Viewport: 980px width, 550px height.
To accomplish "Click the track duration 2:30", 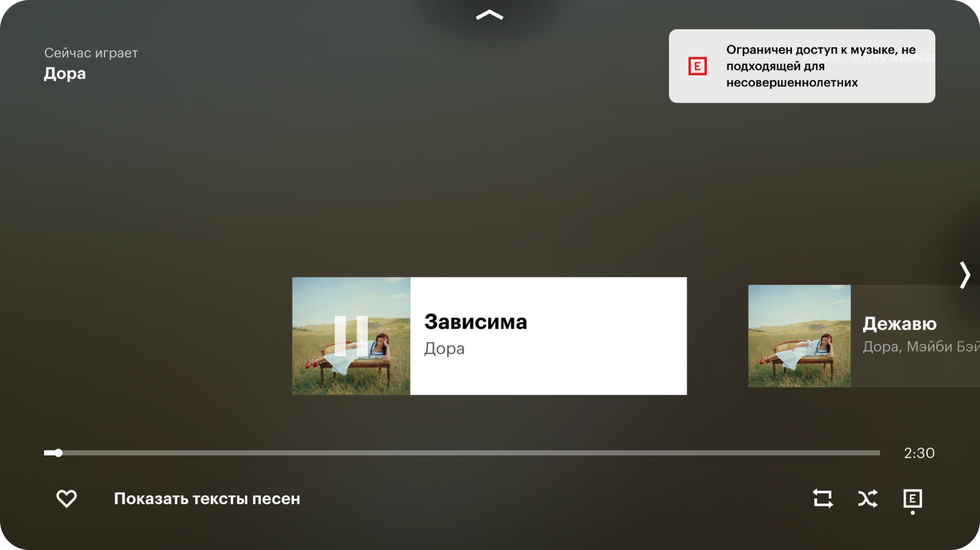I will tap(919, 453).
